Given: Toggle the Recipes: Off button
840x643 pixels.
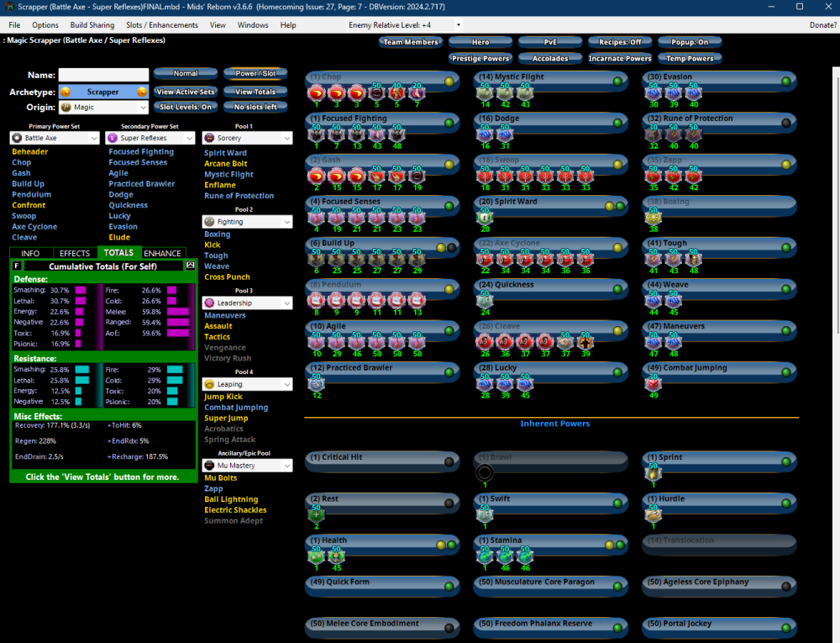Looking at the screenshot, I should 620,42.
